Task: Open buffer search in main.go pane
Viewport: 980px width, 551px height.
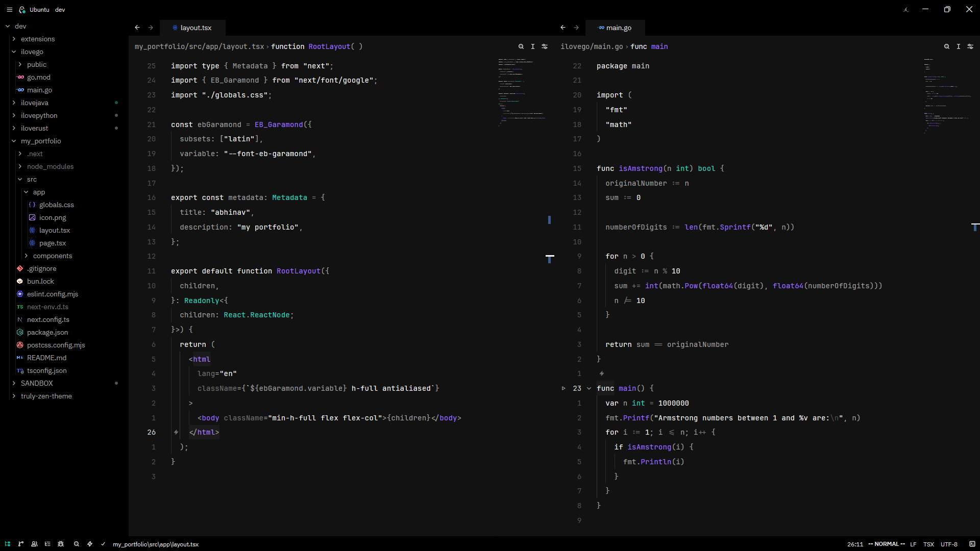Action: (x=947, y=46)
